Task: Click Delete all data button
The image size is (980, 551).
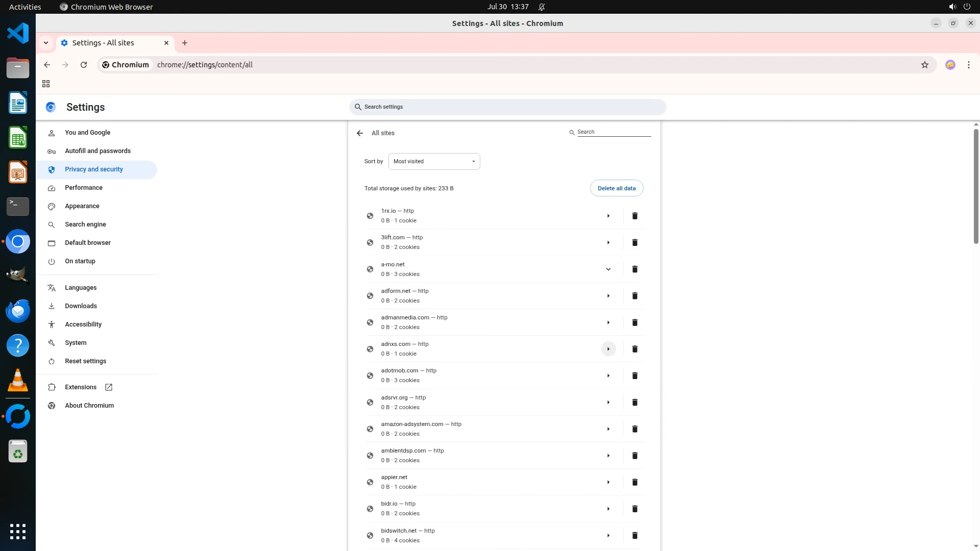Action: coord(616,188)
